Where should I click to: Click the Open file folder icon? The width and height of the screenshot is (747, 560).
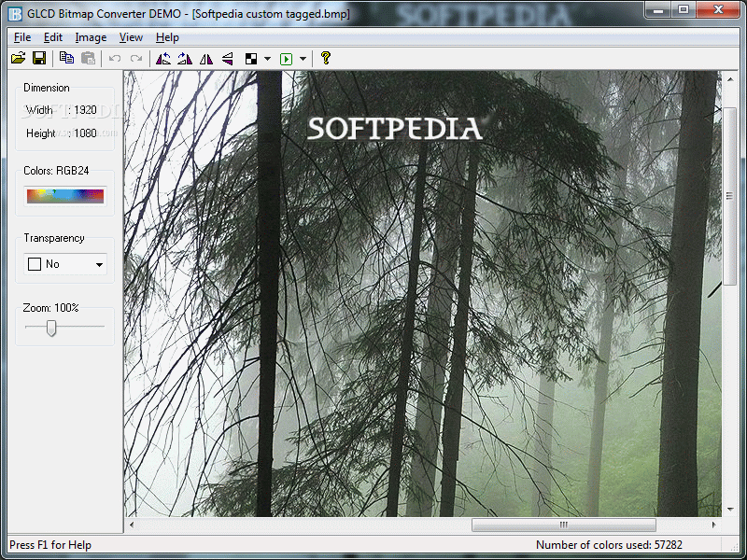pyautogui.click(x=18, y=59)
